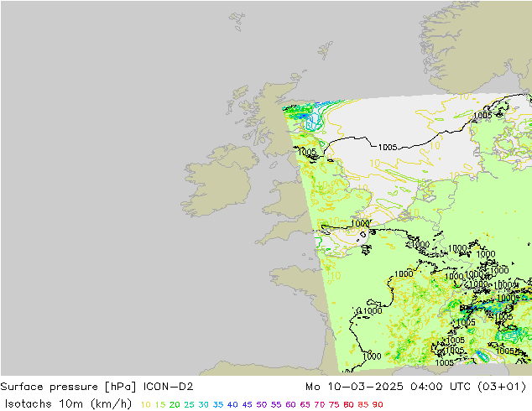
Task: Click the 55 legend value
Action: pos(276,404)
